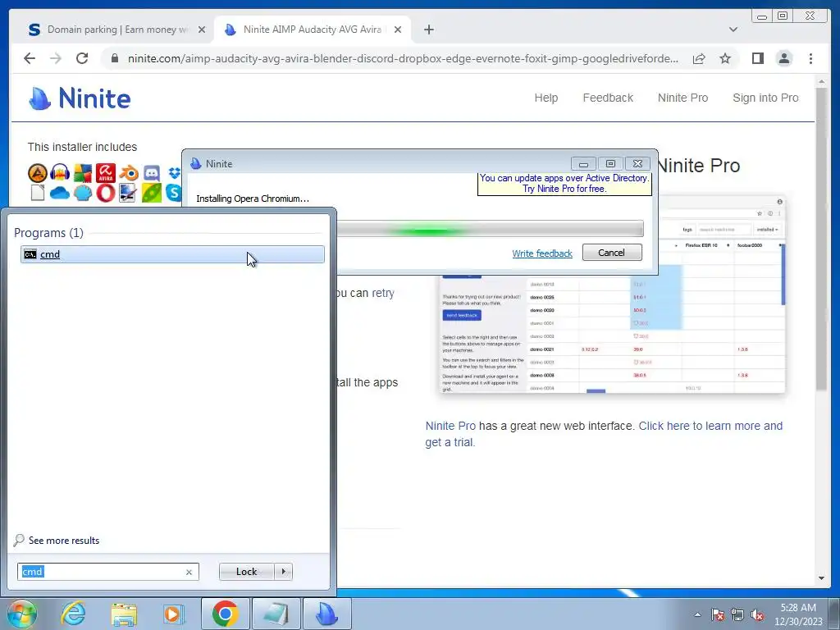Image resolution: width=840 pixels, height=630 pixels.
Task: Open Chrome side panel icon
Action: tap(757, 58)
